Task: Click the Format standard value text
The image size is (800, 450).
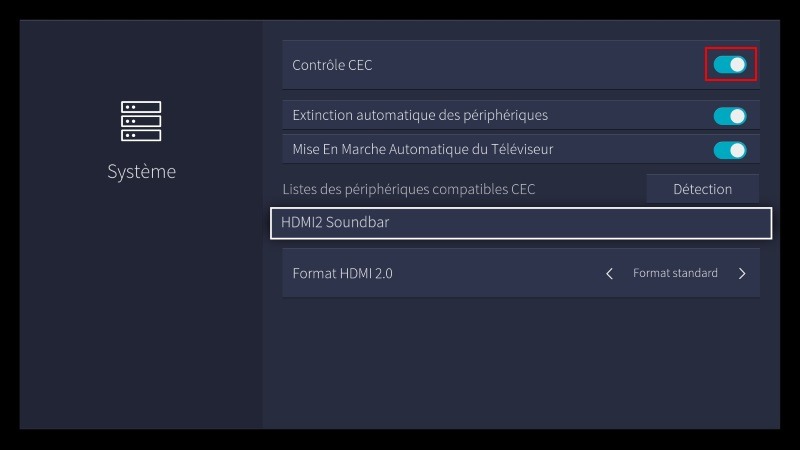Action: click(x=675, y=273)
